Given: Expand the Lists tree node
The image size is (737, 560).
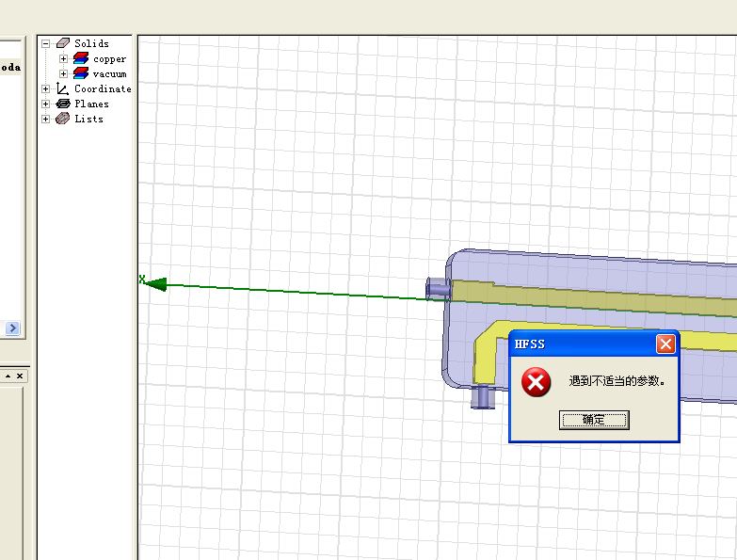Looking at the screenshot, I should pos(45,119).
